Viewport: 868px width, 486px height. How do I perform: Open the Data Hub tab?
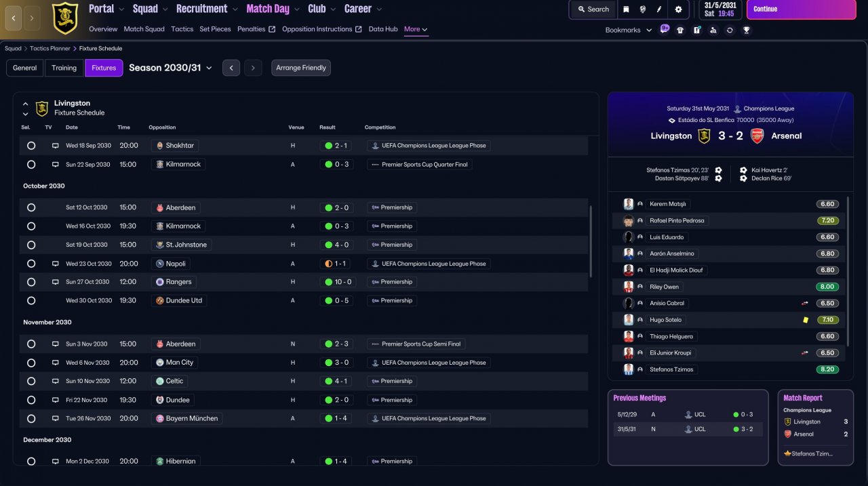(383, 29)
